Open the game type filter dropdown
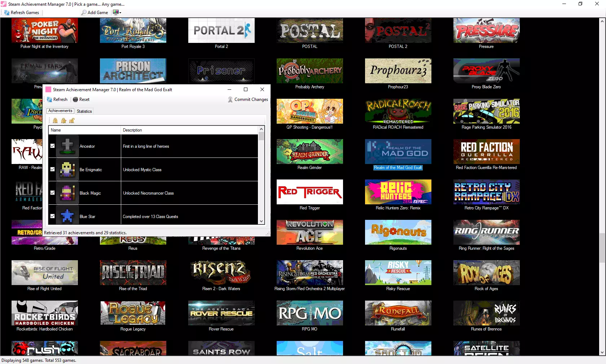The width and height of the screenshot is (606, 364). pos(117,13)
